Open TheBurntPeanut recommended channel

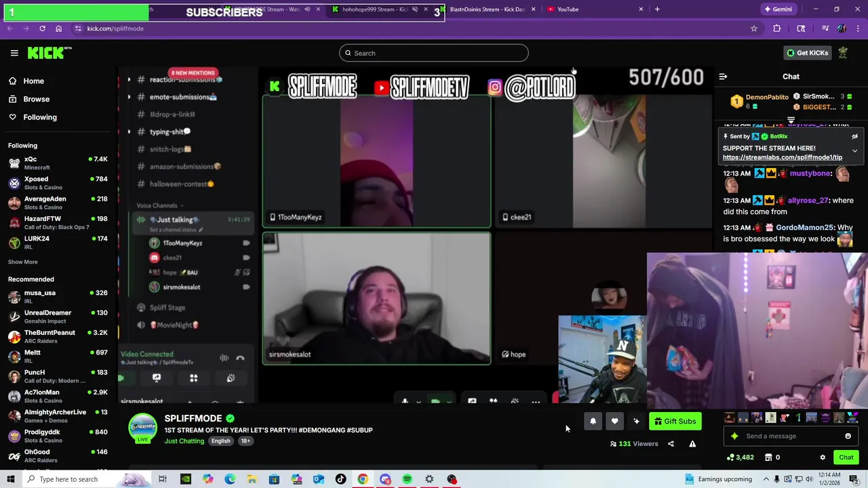[58, 336]
